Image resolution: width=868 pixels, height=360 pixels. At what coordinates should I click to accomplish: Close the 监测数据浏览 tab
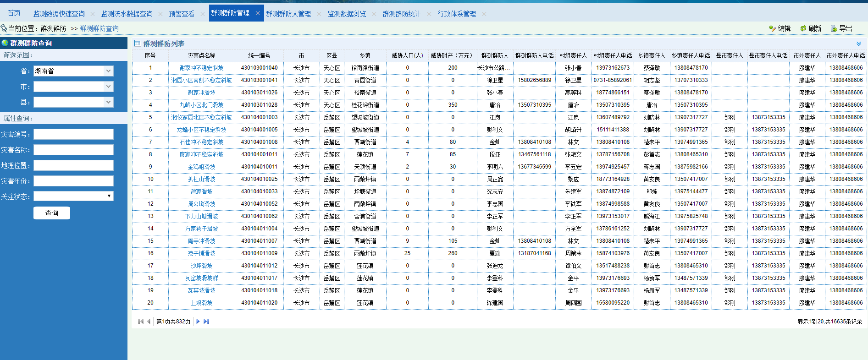[x=374, y=14]
